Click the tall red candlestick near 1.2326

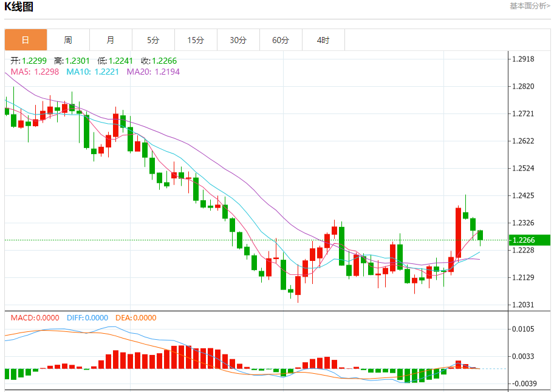coord(458,233)
